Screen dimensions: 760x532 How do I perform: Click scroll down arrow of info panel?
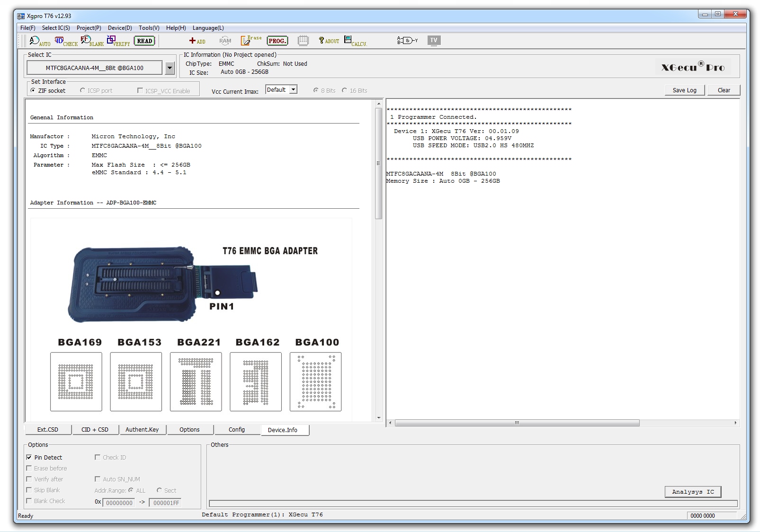click(x=378, y=418)
